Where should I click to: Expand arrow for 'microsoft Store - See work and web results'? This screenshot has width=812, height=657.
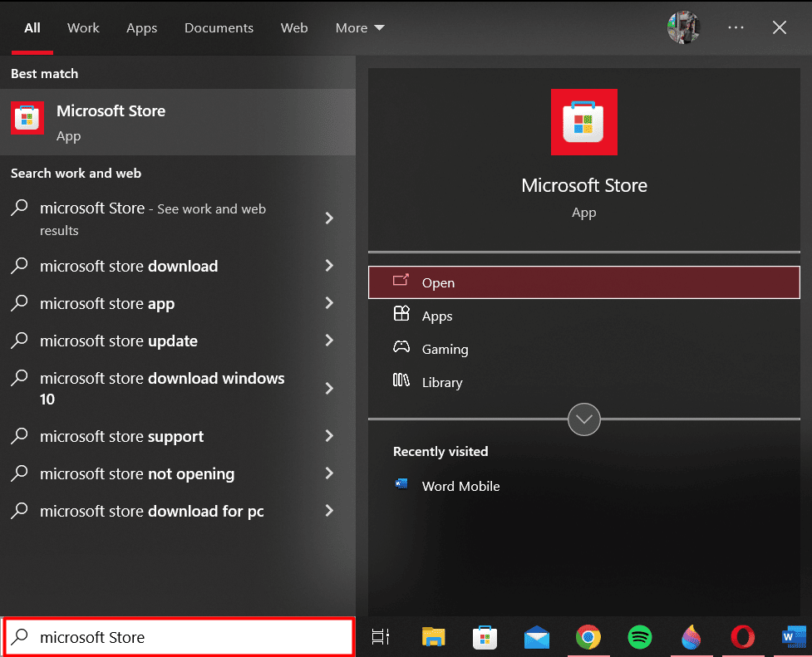[x=329, y=218]
